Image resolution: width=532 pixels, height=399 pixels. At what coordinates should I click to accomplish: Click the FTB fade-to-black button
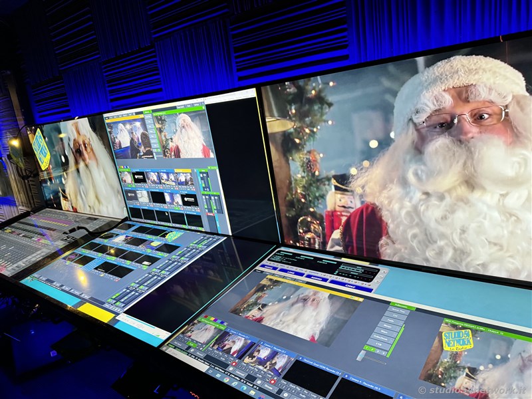tap(378, 344)
